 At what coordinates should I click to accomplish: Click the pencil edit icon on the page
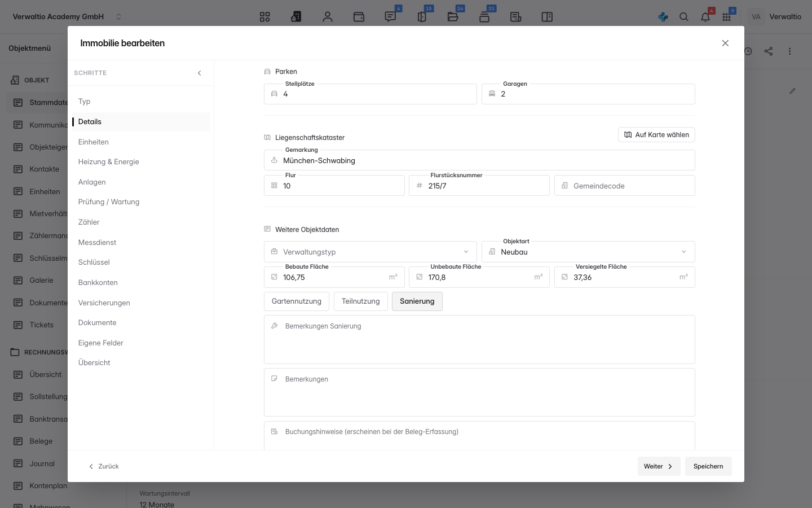click(x=792, y=91)
